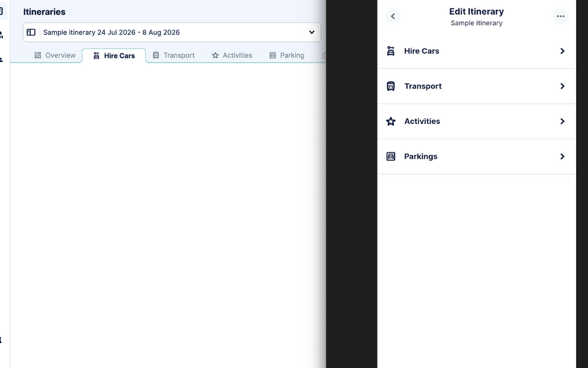Click the Parking tab icon
The height and width of the screenshot is (368, 588).
tap(273, 55)
